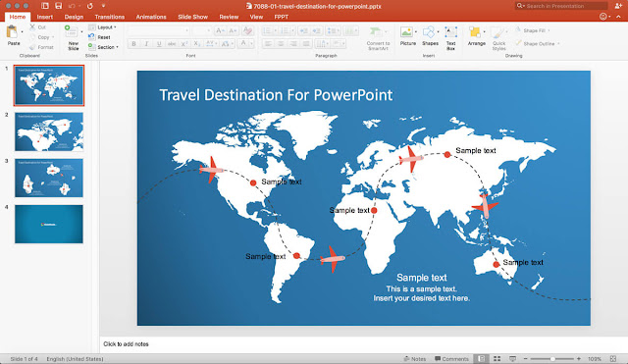Screen dimensions: 628x364
Task: Click the zoom slider handle
Action: 552,358
